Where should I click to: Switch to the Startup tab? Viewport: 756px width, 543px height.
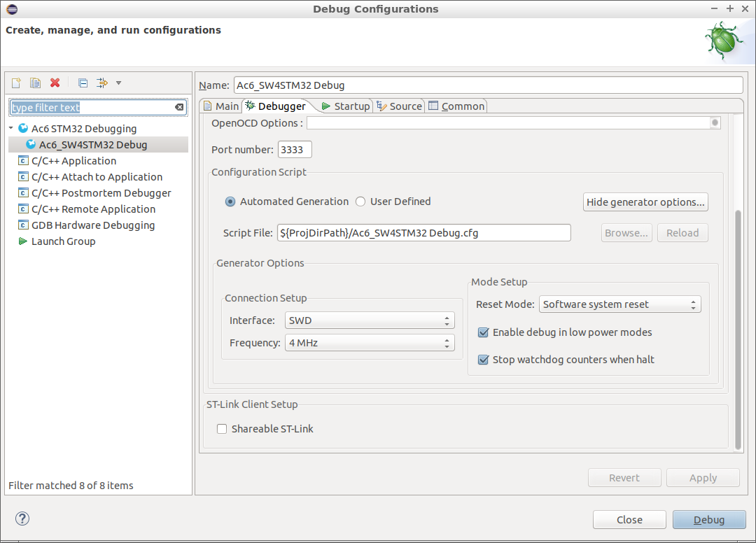tap(345, 106)
